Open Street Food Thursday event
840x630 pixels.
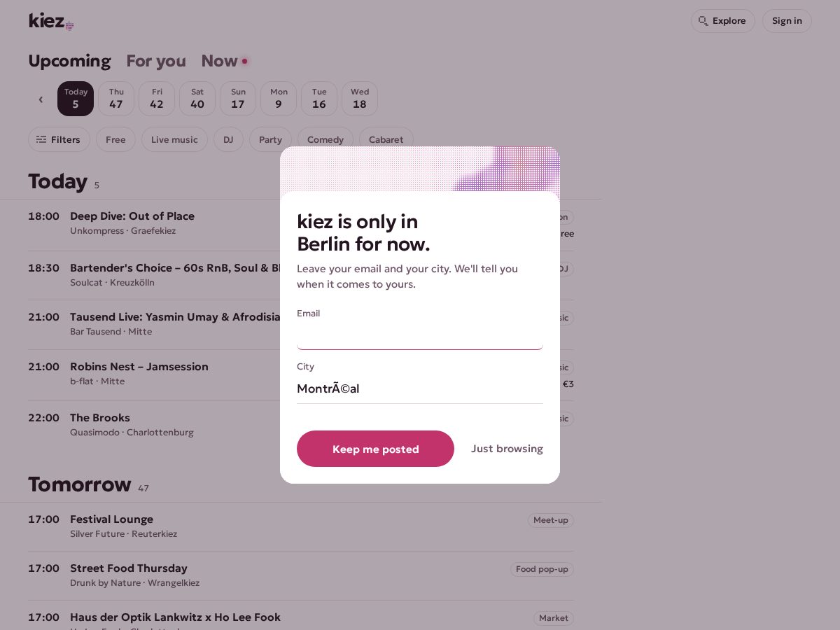[x=129, y=568]
